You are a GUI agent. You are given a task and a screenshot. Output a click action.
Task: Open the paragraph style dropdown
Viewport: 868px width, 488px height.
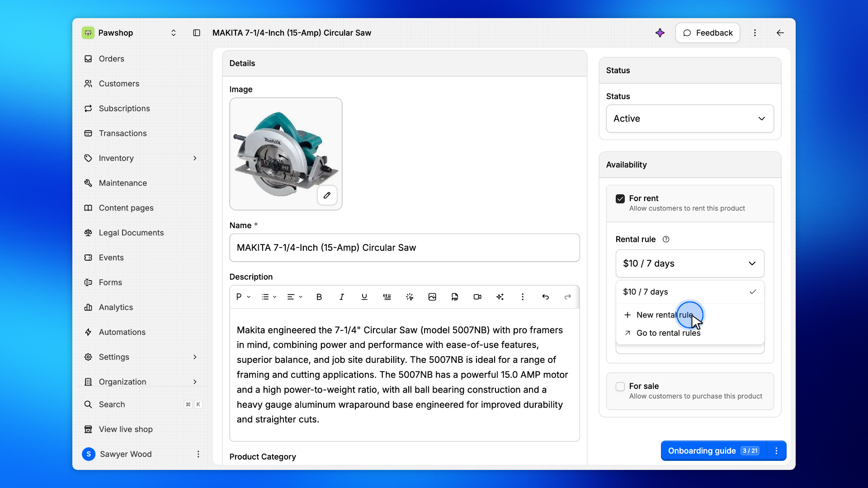[x=243, y=297]
